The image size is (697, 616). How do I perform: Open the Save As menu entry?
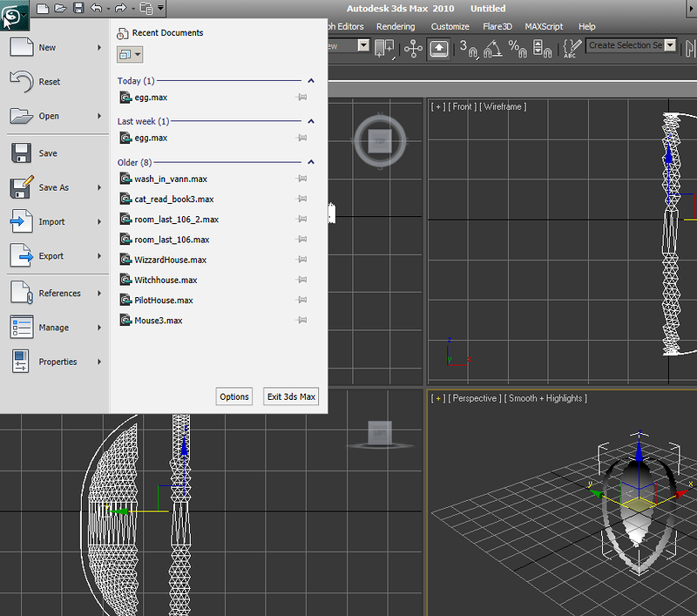tap(54, 187)
